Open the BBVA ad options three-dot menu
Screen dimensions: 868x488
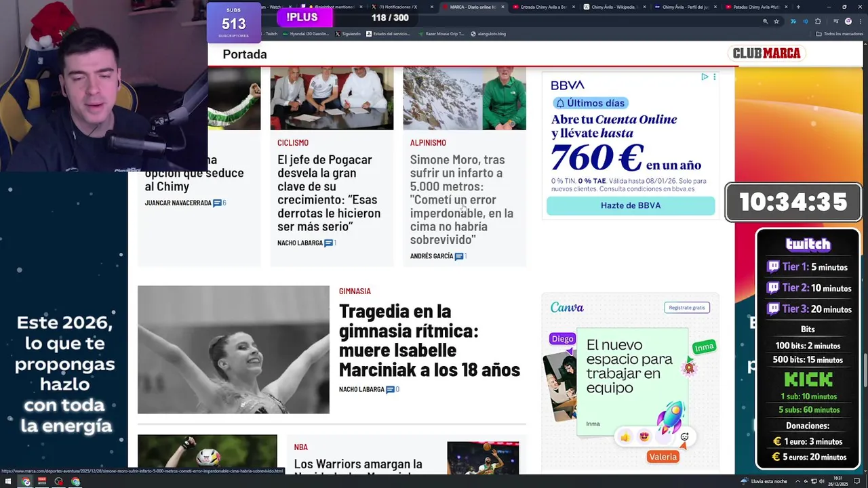(x=714, y=77)
